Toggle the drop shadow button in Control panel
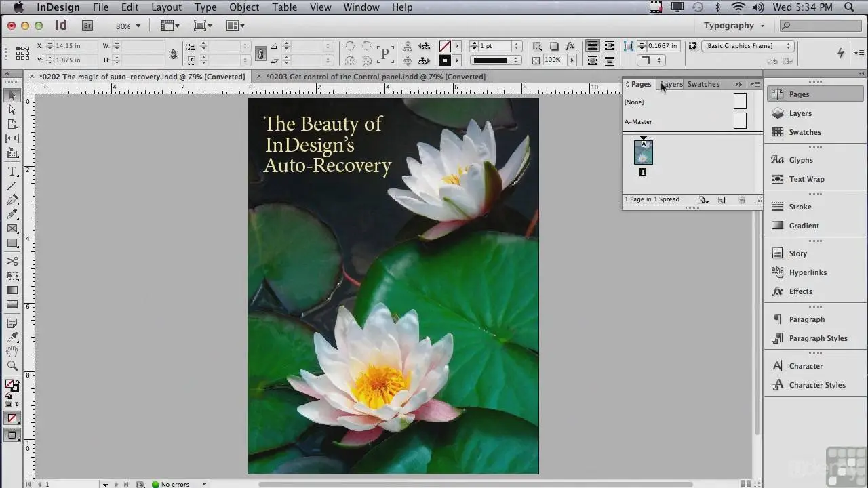868x488 pixels. 554,46
